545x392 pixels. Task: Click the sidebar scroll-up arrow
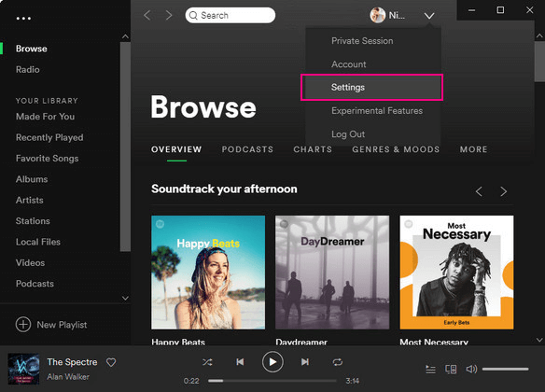tap(125, 36)
